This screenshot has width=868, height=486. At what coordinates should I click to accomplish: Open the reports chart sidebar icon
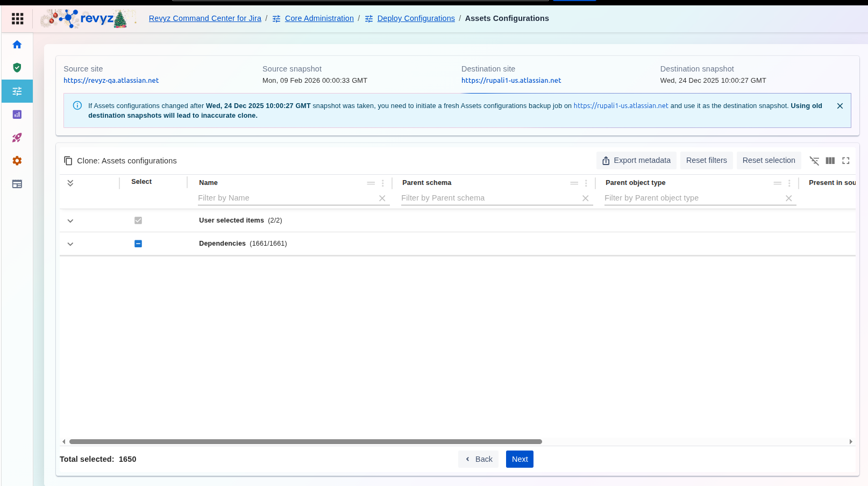17,115
